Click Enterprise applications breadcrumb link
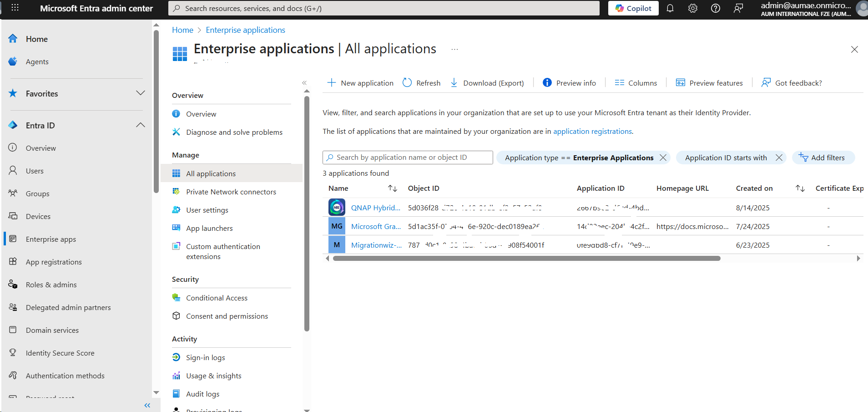This screenshot has width=868, height=412. point(246,30)
